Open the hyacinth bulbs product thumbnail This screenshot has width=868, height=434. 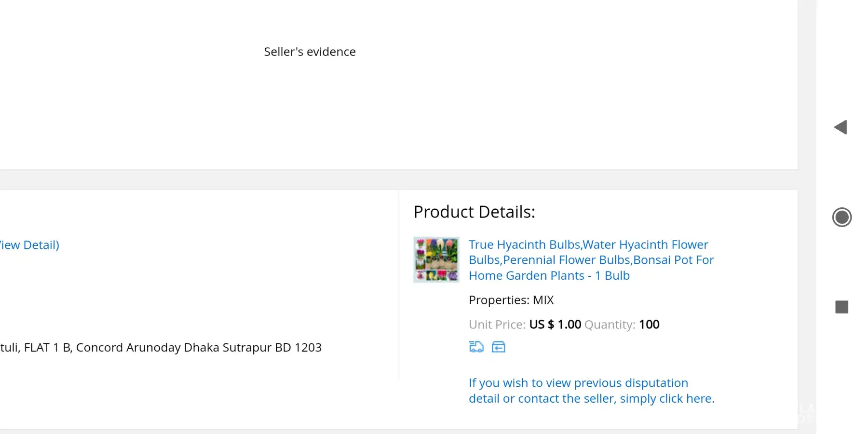[x=436, y=259]
